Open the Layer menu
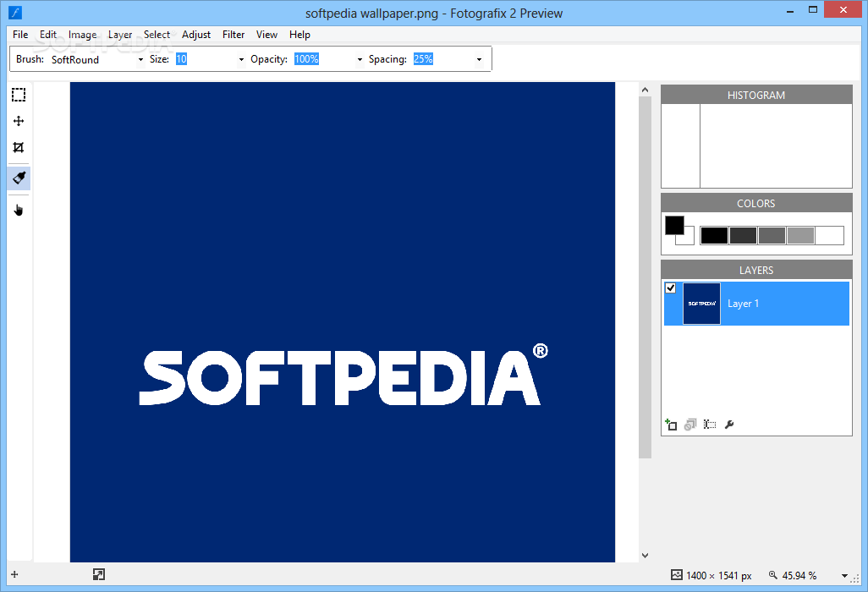This screenshot has width=868, height=592. point(120,35)
